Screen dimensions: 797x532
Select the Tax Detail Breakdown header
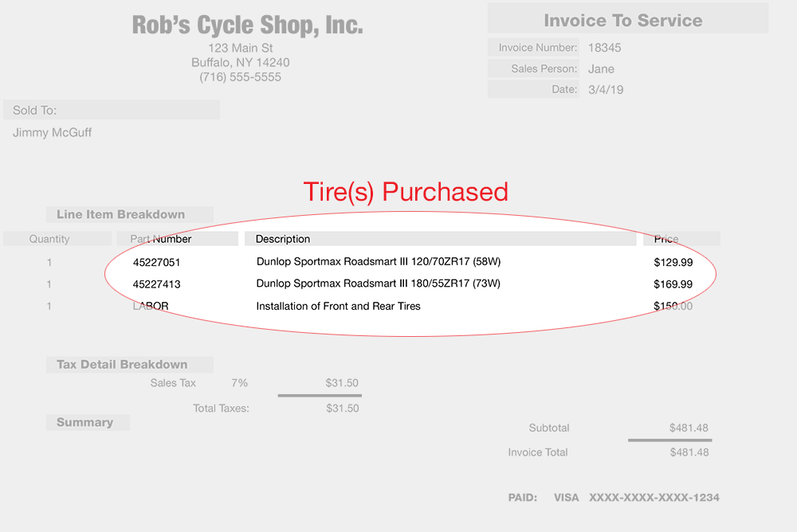pos(122,365)
